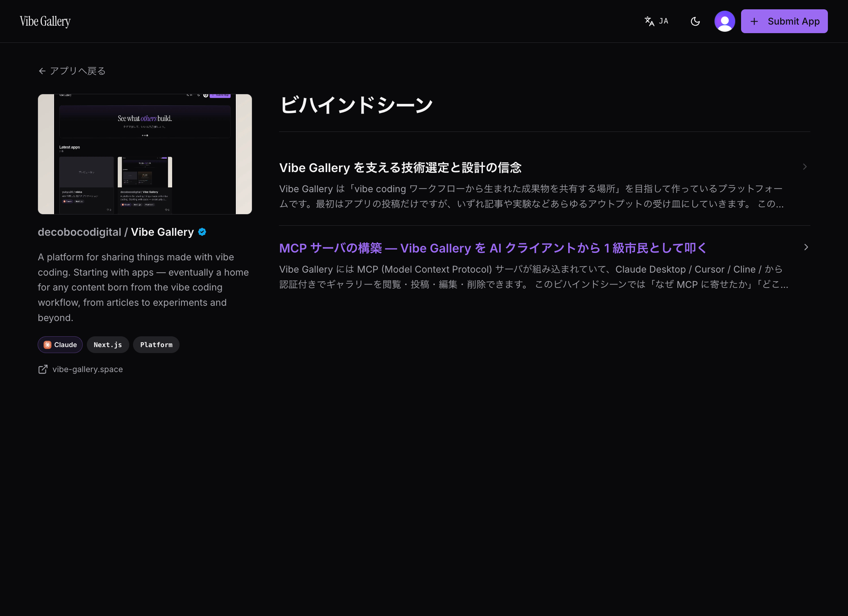The image size is (848, 616).
Task: Select the JA language label
Action: pos(664,21)
